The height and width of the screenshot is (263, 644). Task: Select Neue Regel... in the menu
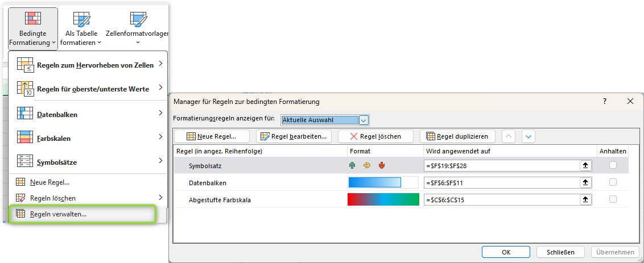tap(88, 182)
